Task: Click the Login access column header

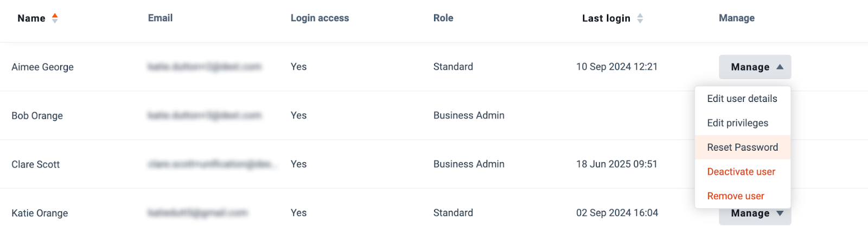Action: [x=320, y=18]
